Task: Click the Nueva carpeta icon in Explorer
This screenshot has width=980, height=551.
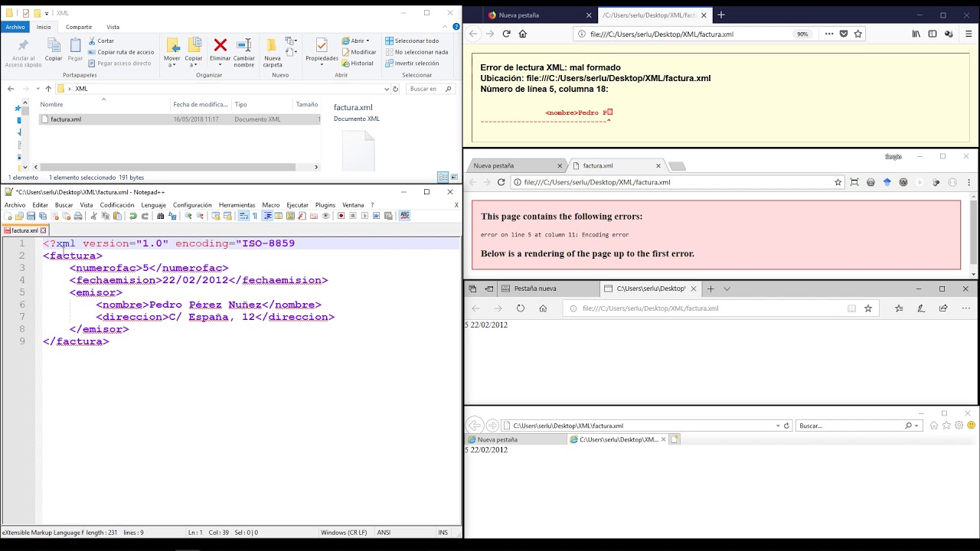Action: (273, 45)
